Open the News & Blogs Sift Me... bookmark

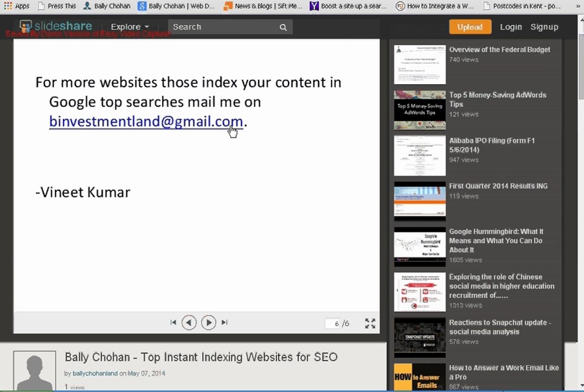[x=262, y=6]
